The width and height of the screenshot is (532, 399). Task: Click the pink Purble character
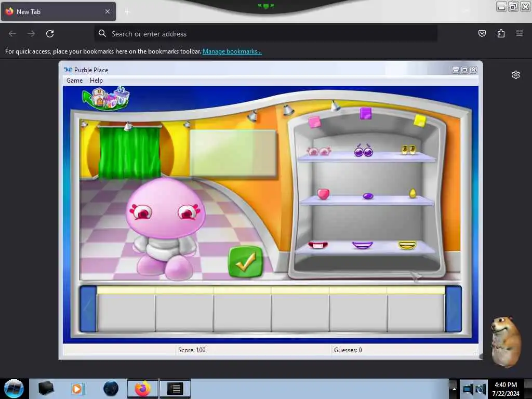165,229
